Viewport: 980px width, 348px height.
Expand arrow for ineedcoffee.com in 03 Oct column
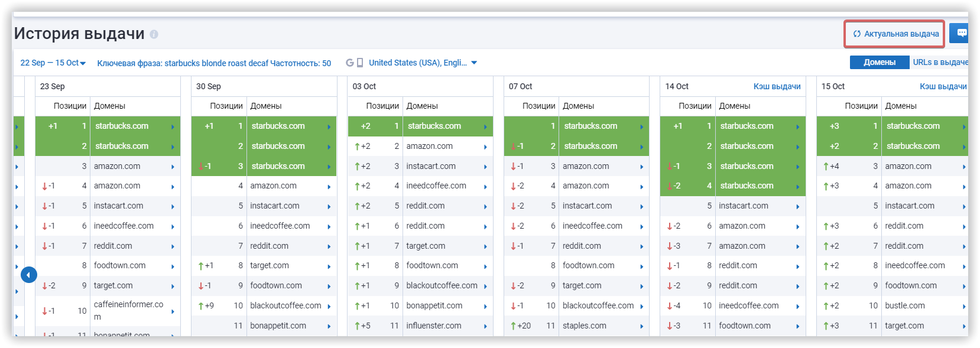485,187
